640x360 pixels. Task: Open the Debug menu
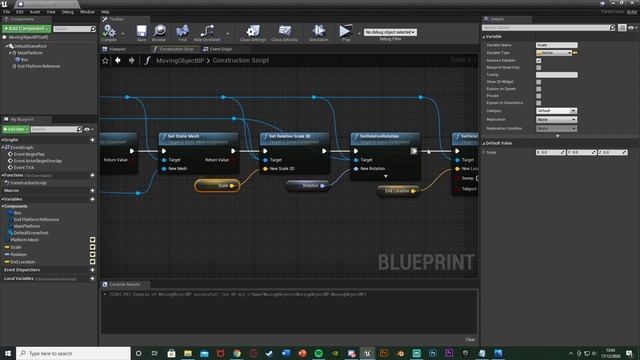[67, 12]
